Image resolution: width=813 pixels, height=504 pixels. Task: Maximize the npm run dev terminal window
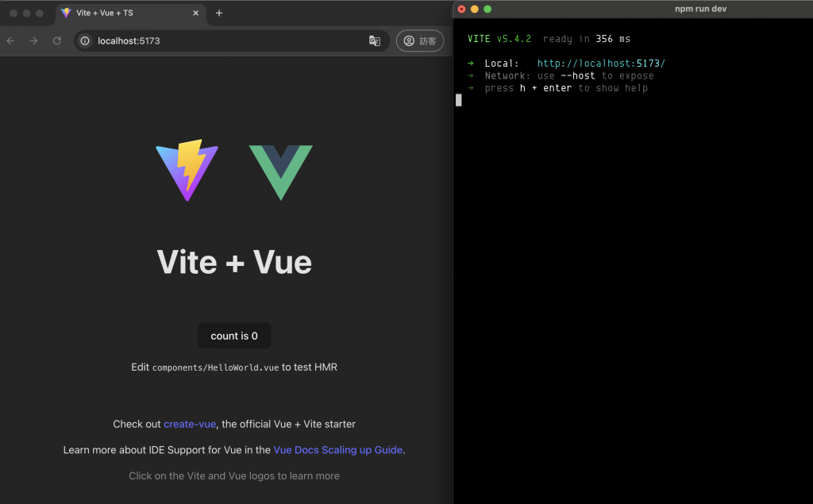click(487, 9)
